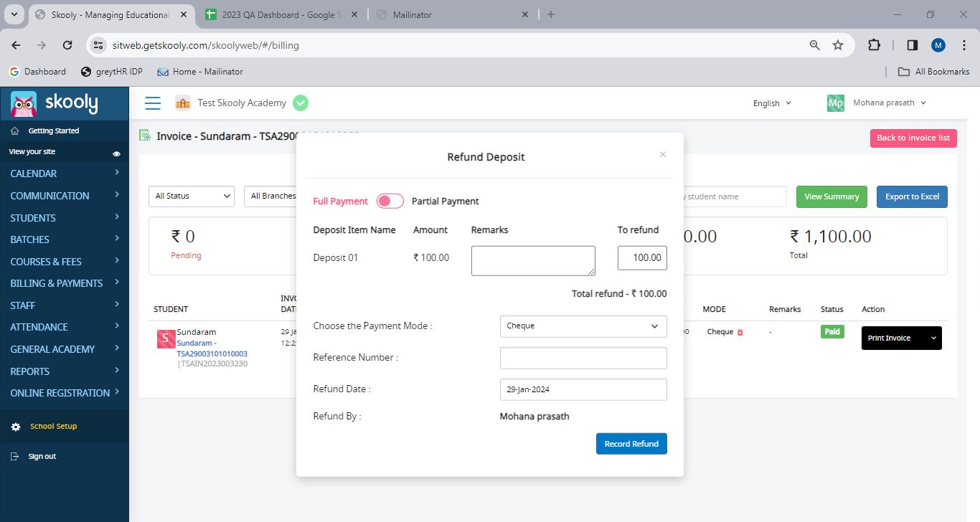Bookmark this page with the star icon
This screenshot has height=522, width=980.
point(838,45)
